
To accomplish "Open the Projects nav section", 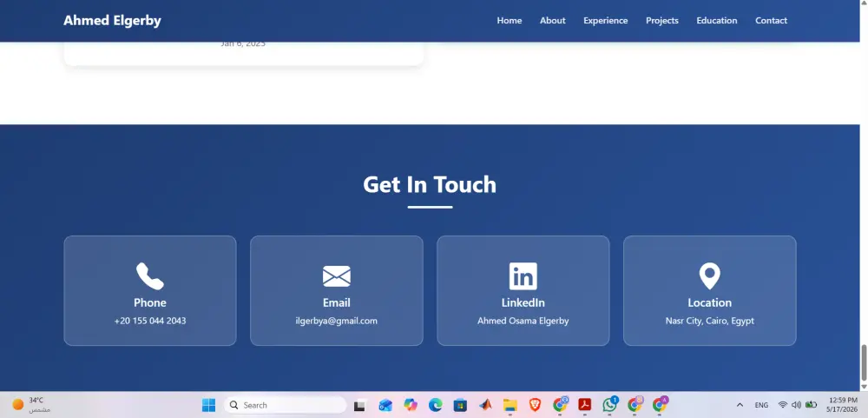I will (x=662, y=21).
